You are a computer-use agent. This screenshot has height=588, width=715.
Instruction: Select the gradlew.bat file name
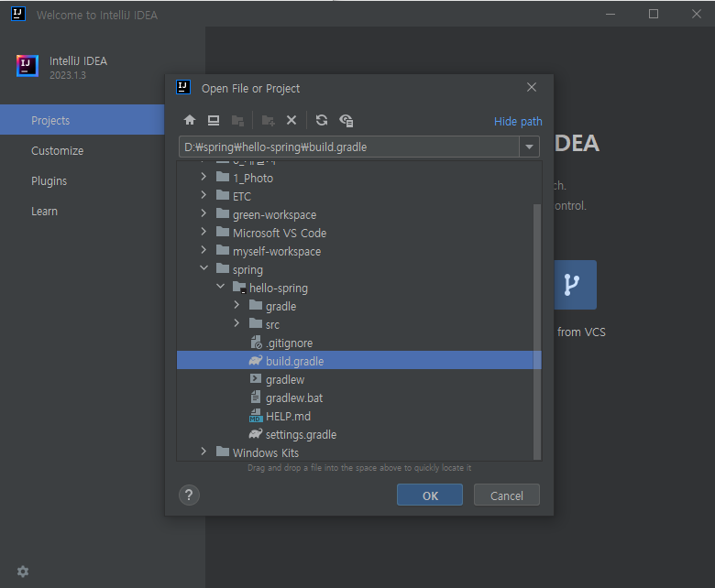tap(294, 397)
